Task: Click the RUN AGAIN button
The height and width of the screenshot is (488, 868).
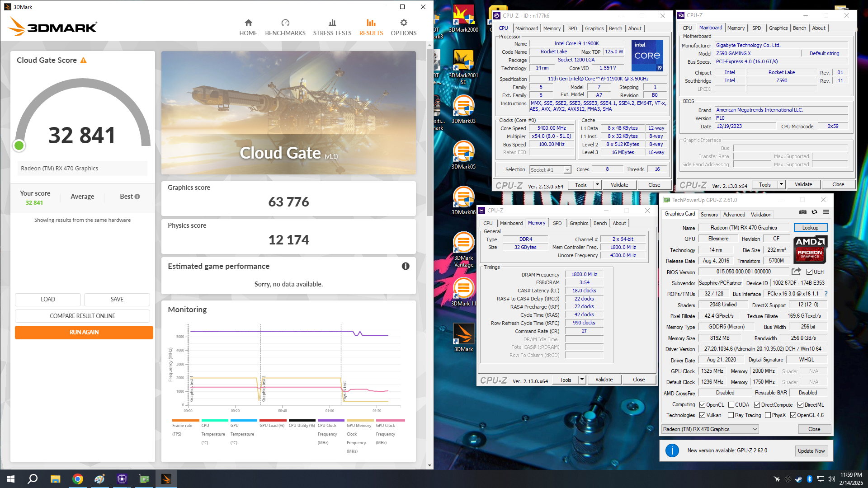Action: [x=84, y=332]
